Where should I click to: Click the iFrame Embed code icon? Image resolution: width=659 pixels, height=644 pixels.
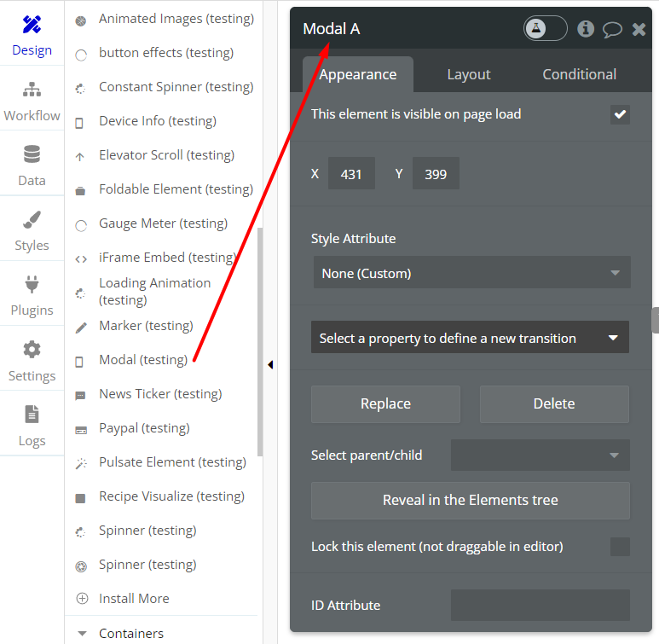pos(81,259)
